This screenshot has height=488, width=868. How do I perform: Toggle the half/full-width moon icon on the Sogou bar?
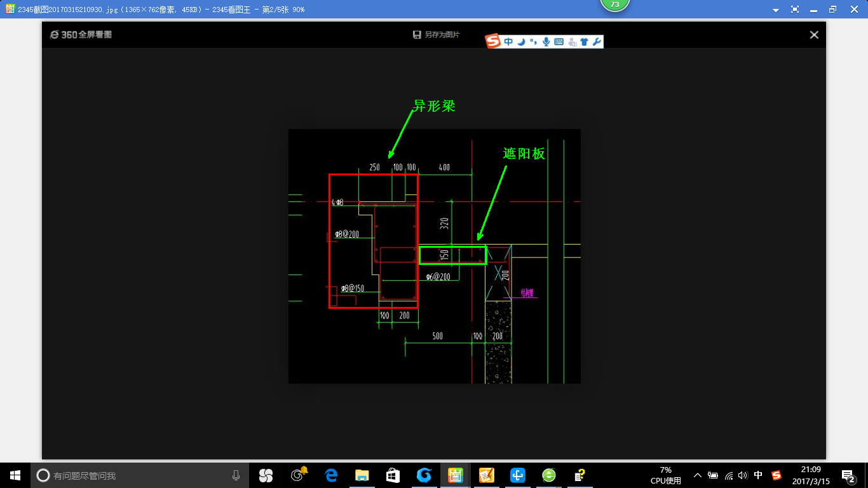(521, 42)
